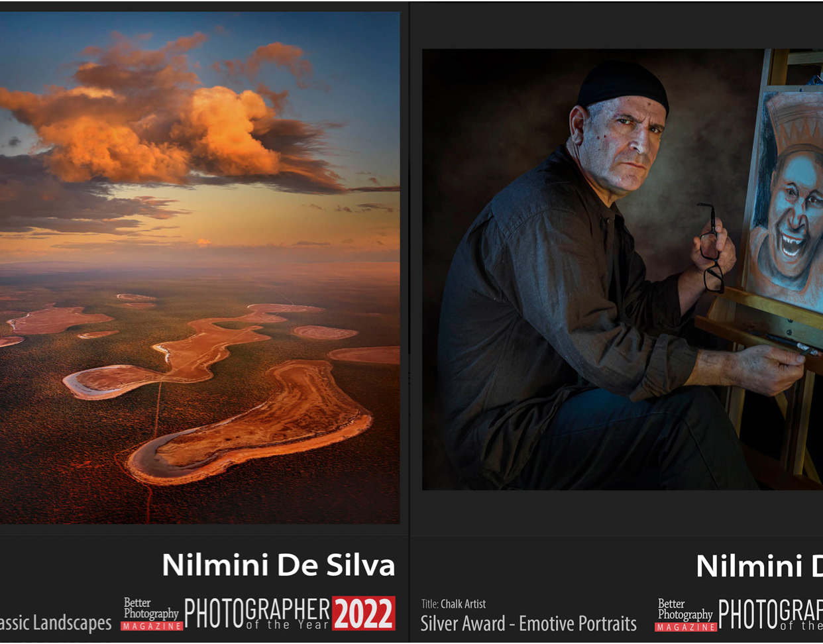Click the left red MAGAZINE label
Image resolution: width=823 pixels, height=644 pixels.
(x=152, y=626)
